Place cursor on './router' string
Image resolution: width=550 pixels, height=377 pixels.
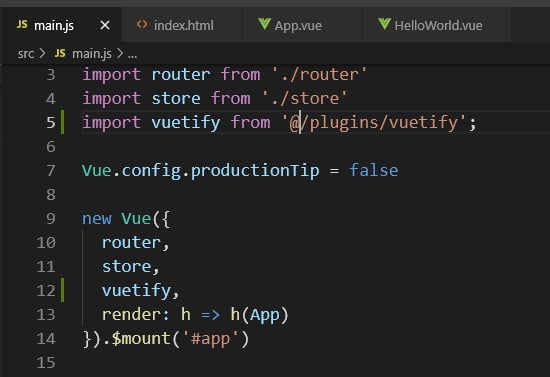(319, 75)
